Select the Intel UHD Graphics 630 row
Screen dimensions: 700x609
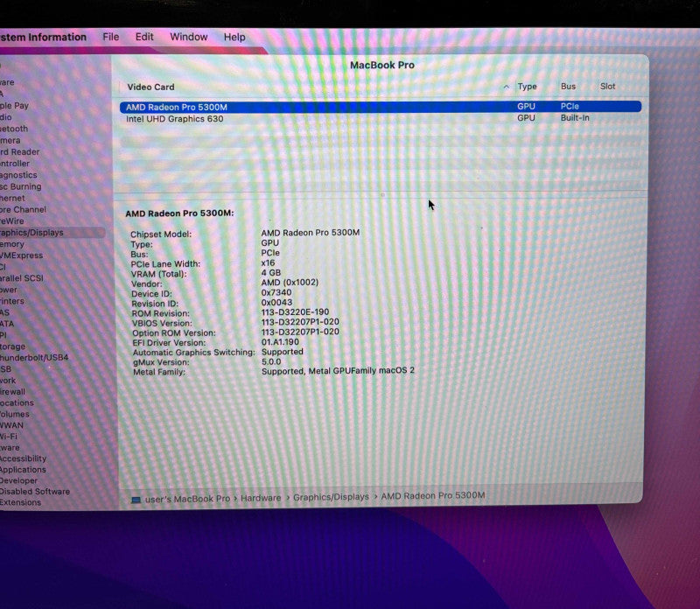click(x=381, y=118)
